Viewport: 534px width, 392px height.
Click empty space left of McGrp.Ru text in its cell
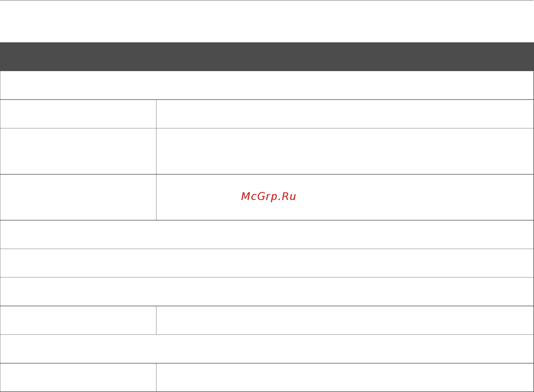[198, 197]
